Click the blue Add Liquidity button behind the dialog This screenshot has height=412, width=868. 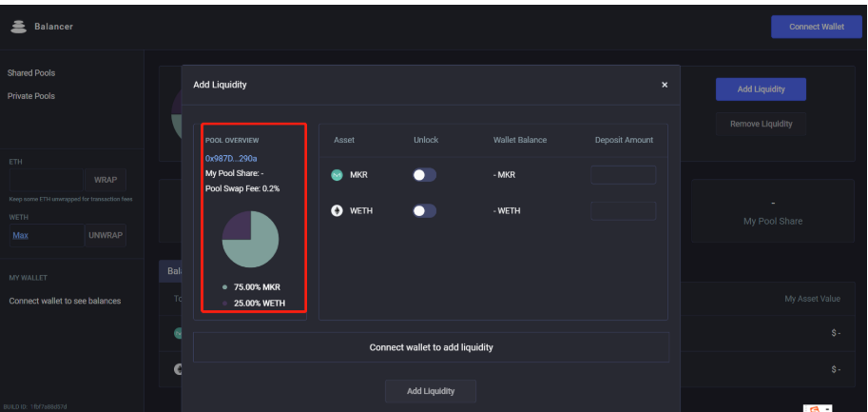[x=761, y=89]
